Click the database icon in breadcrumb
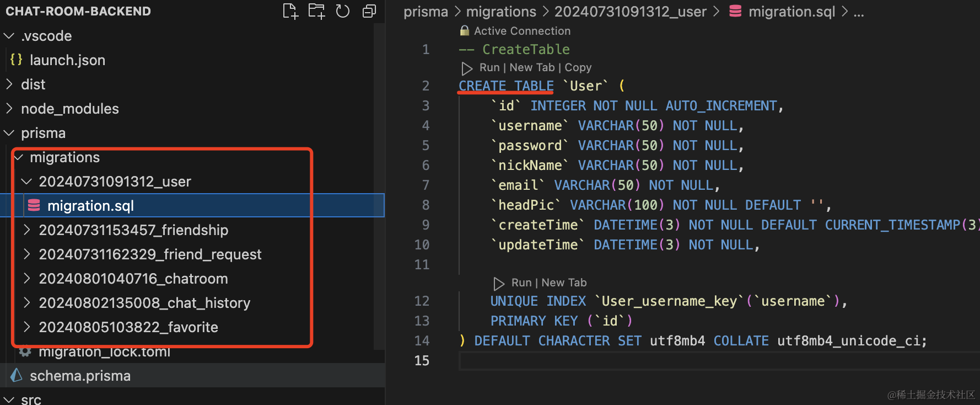The width and height of the screenshot is (980, 405). tap(735, 11)
